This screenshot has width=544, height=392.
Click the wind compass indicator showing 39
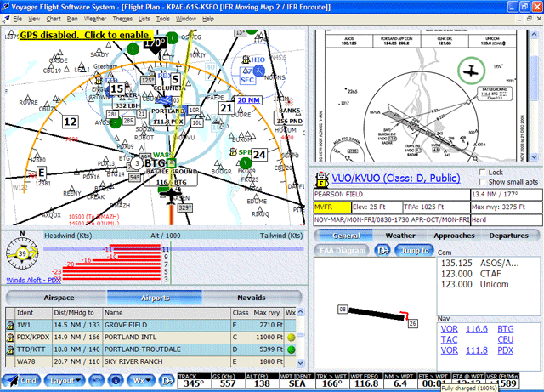coord(22,253)
